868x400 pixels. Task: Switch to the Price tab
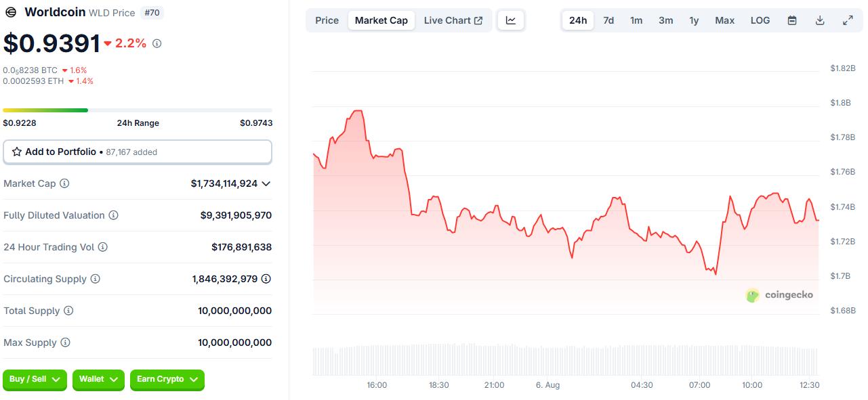[327, 20]
